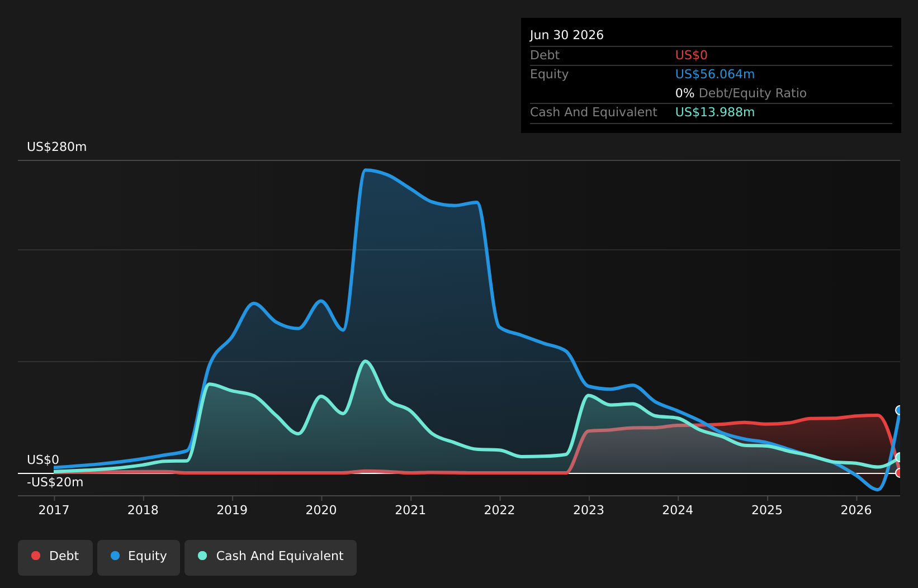Screen dimensions: 918x588
Task: Click the 2020 x-axis label
Action: (x=321, y=510)
